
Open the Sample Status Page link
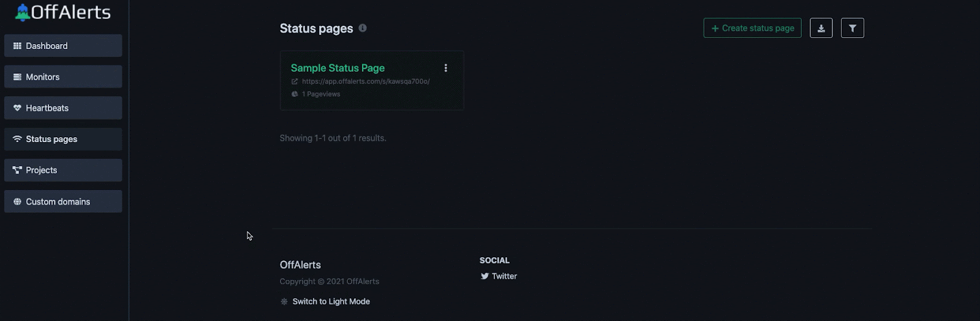[337, 68]
